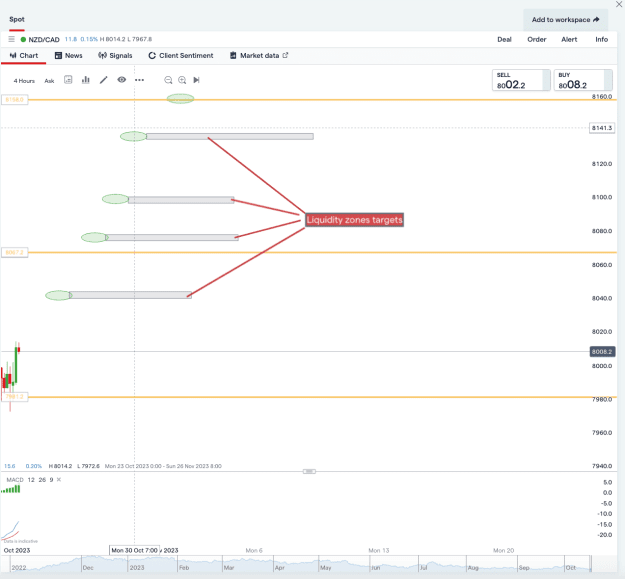Open the 4 Hours timeframe dropdown
The image size is (625, 579).
(24, 80)
